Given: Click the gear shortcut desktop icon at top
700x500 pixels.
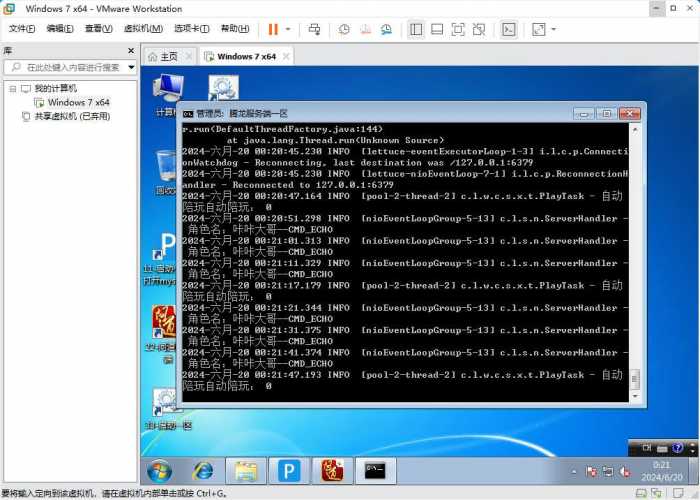Looking at the screenshot, I should click(224, 88).
